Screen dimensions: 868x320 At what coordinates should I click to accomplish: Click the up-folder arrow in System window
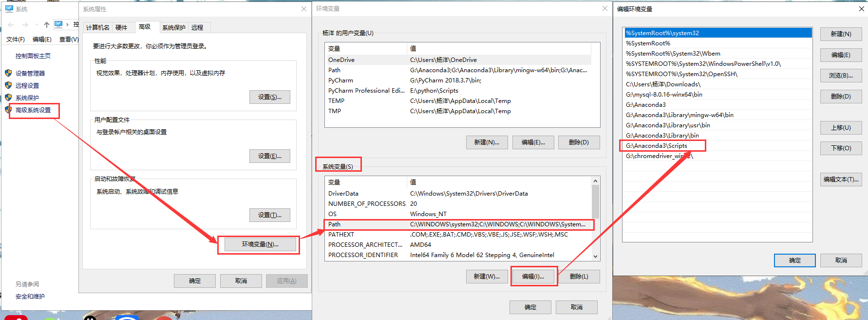coord(46,25)
